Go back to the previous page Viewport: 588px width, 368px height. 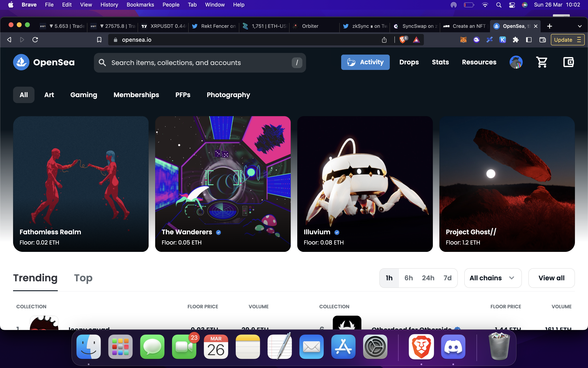pos(9,40)
